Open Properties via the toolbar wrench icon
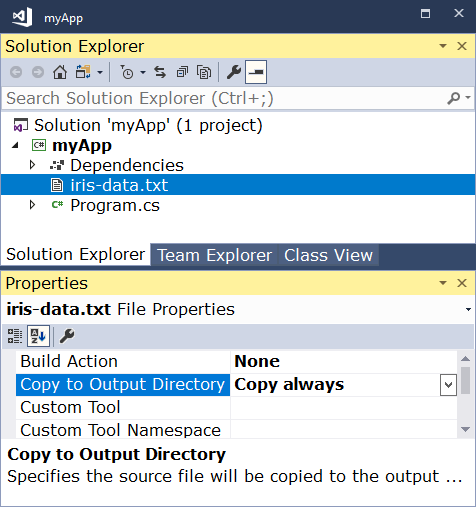The height and width of the screenshot is (507, 476). 234,72
